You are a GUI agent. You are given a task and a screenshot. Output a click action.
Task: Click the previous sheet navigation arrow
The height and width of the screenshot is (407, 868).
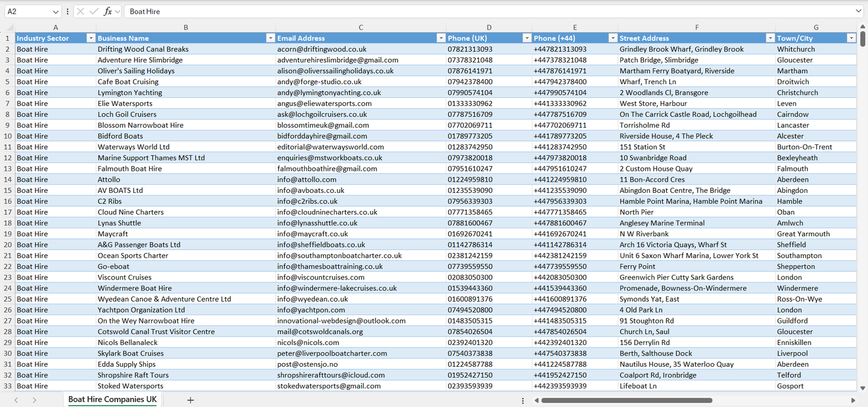pyautogui.click(x=16, y=400)
